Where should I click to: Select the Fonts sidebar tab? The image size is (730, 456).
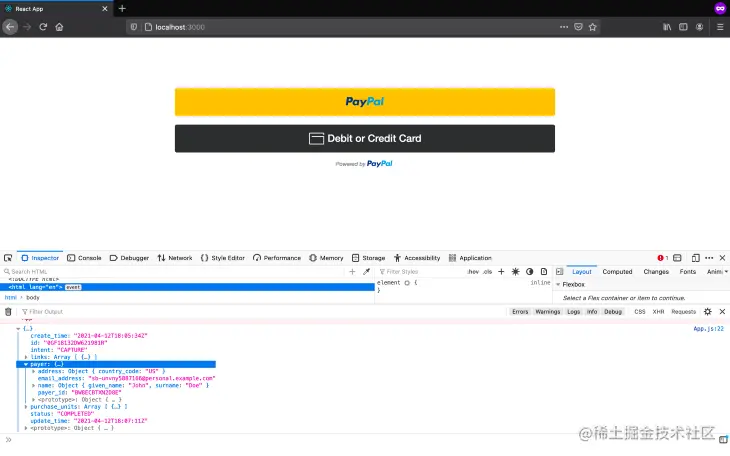[x=688, y=272]
